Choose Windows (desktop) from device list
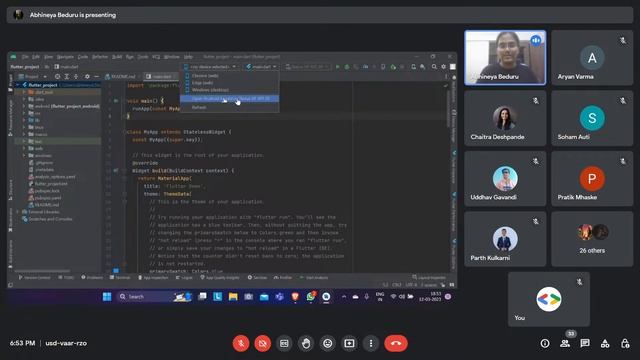 pyautogui.click(x=230, y=90)
